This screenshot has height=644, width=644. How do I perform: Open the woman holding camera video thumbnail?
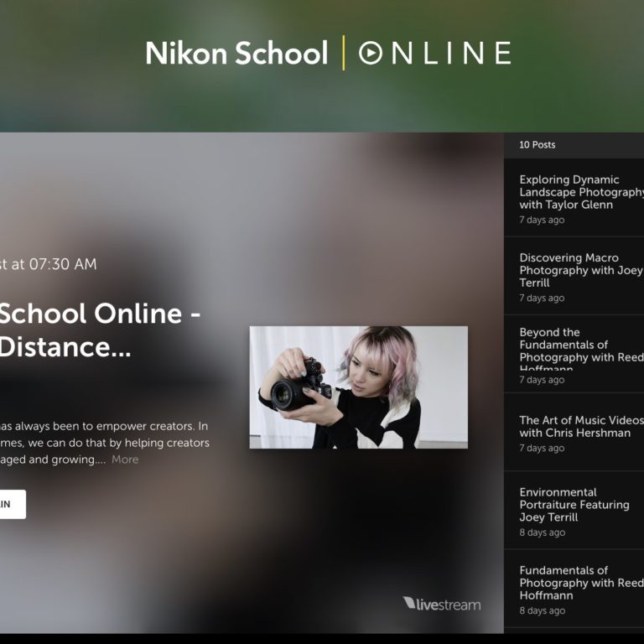[358, 387]
